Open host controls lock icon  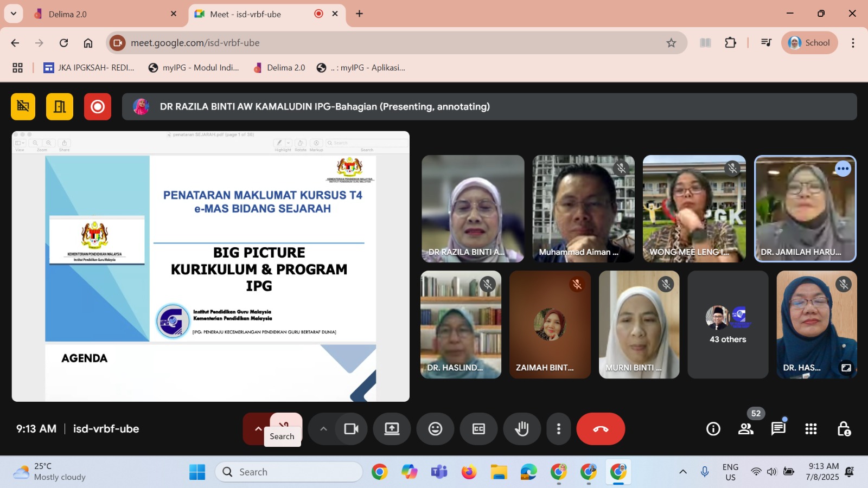[x=844, y=429]
